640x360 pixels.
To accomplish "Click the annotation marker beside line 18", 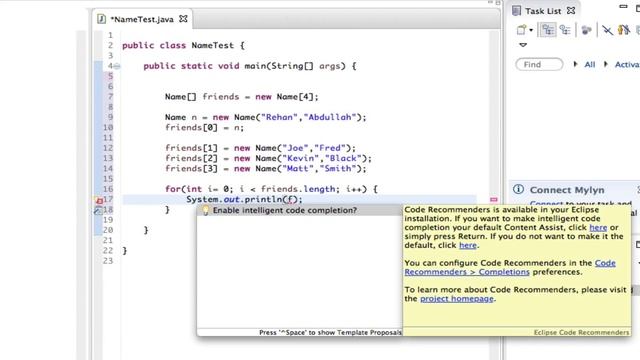I will tap(98, 210).
